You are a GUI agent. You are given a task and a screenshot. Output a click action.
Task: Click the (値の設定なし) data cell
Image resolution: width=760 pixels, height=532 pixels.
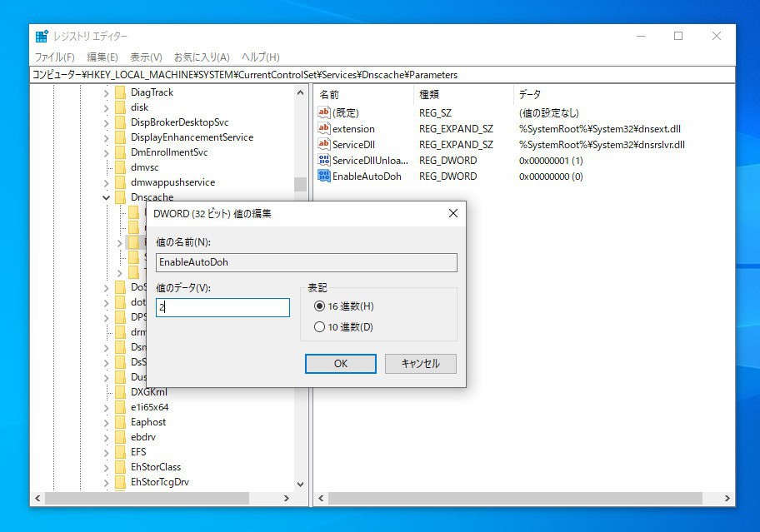pyautogui.click(x=548, y=112)
